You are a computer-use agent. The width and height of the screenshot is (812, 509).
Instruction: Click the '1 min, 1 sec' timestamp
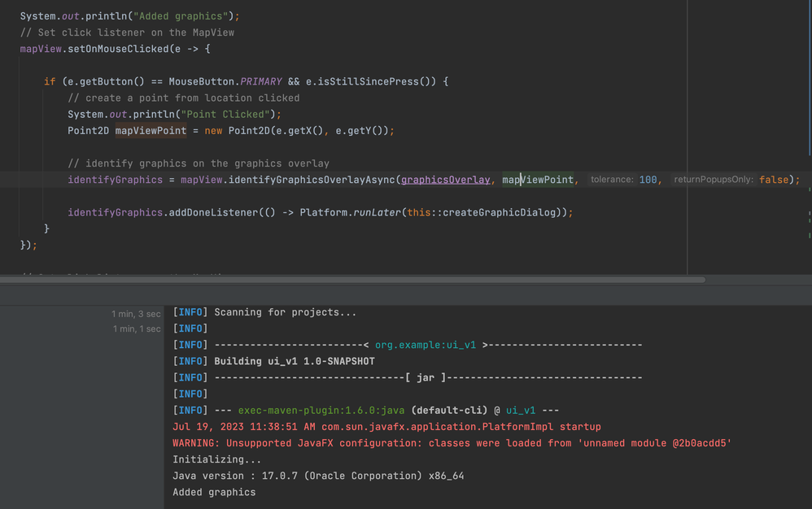pyautogui.click(x=135, y=328)
